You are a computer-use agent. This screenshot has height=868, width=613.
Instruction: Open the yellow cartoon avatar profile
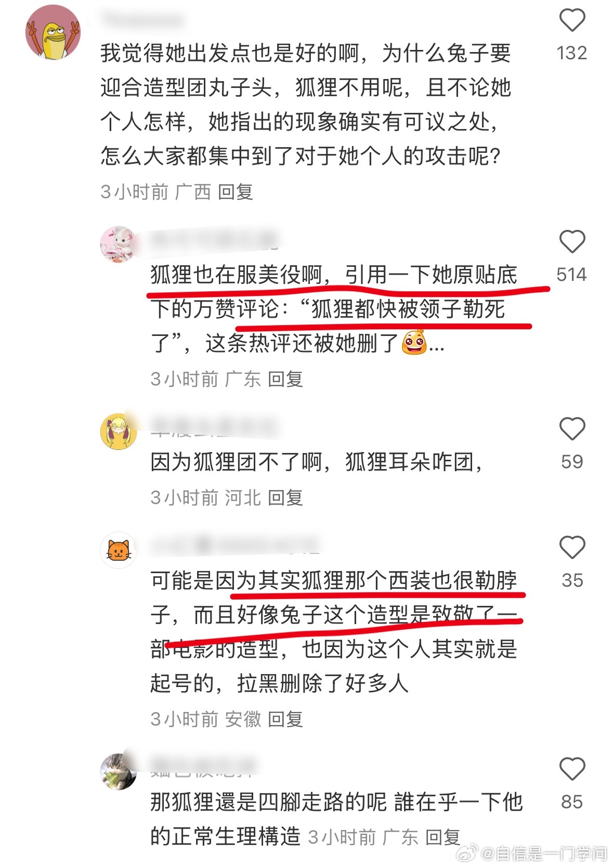[53, 33]
